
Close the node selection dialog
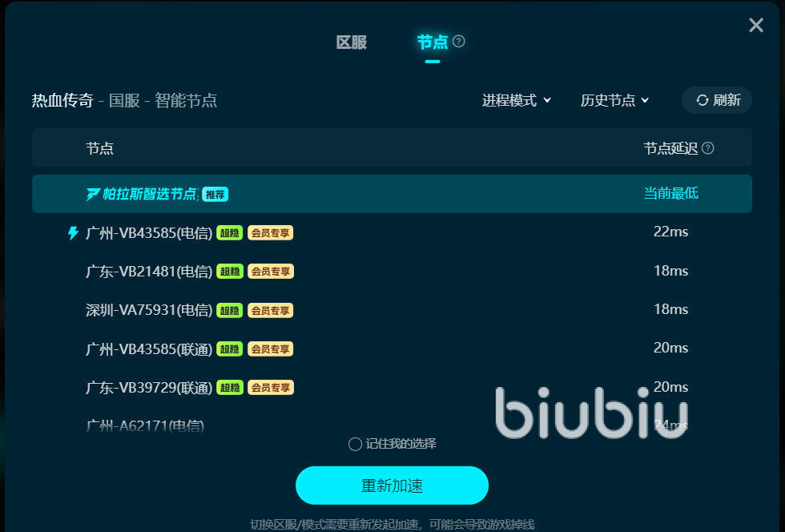point(756,25)
